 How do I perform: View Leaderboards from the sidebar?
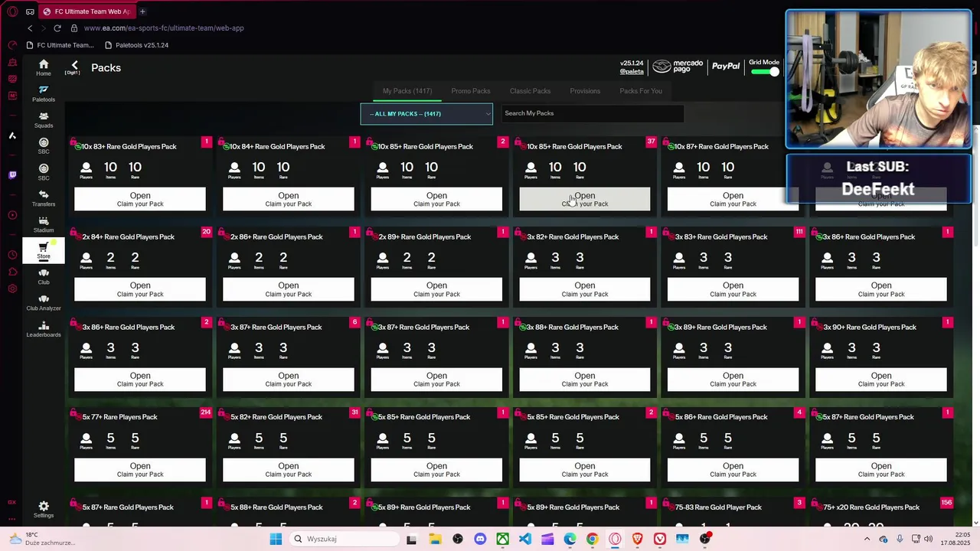pyautogui.click(x=44, y=328)
